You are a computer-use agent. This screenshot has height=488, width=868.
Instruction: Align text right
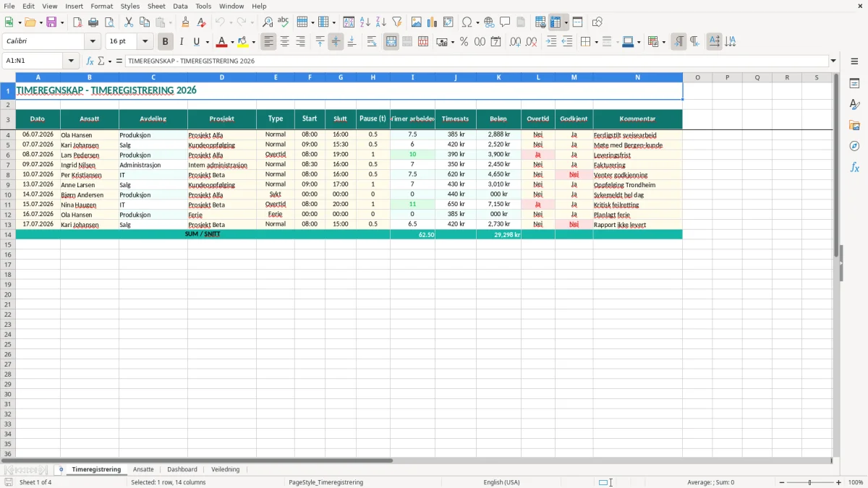pos(301,42)
